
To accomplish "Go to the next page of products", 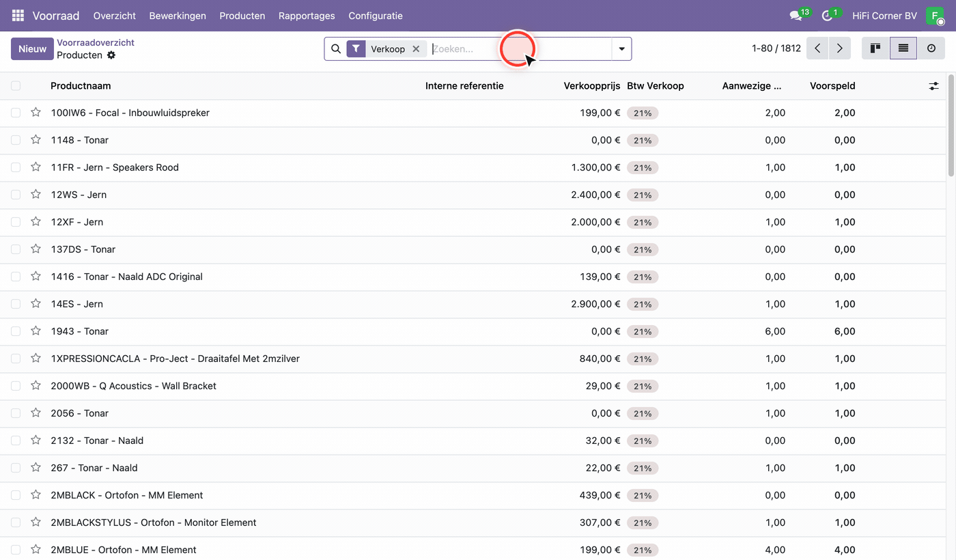I will click(x=840, y=48).
